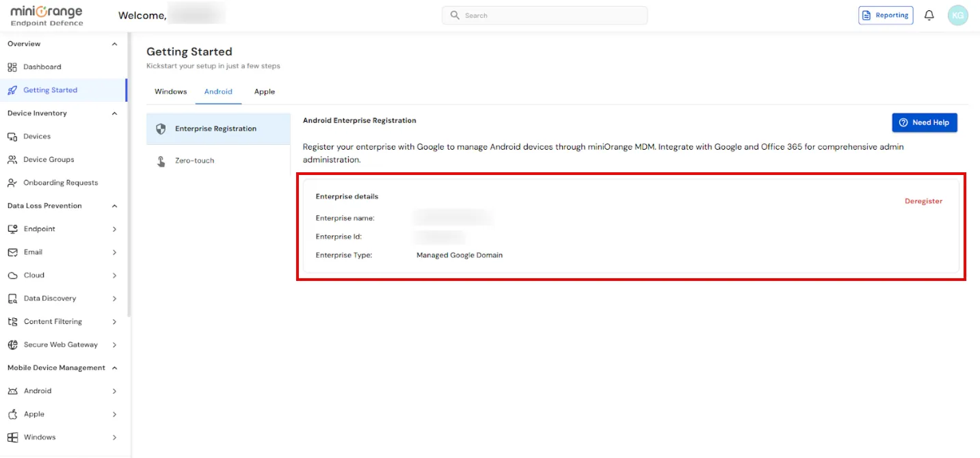This screenshot has width=980, height=458.
Task: Click the miniOrange Endpoint Defence logo
Action: (47, 16)
